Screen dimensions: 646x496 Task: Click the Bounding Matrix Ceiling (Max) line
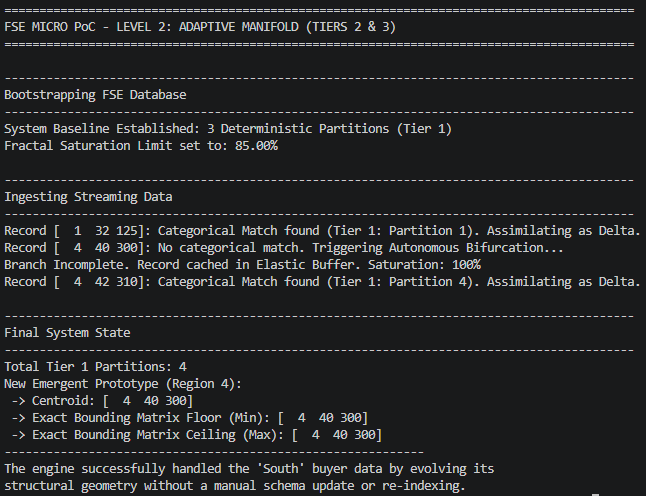[x=197, y=435]
